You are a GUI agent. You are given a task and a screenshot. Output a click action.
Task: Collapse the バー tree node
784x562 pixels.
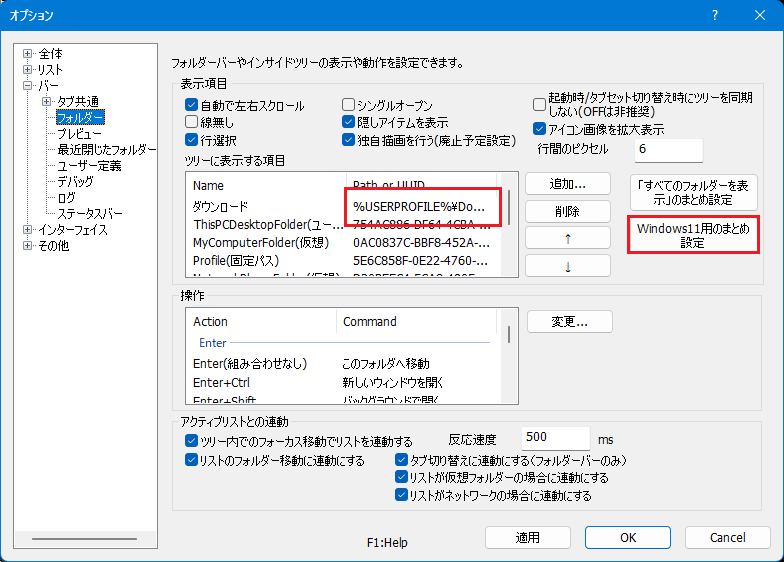28,86
